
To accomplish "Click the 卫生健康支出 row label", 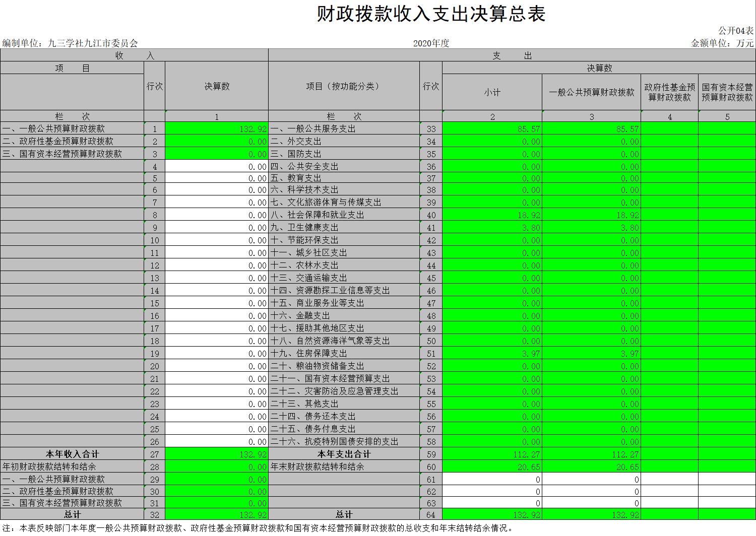I will pyautogui.click(x=304, y=228).
